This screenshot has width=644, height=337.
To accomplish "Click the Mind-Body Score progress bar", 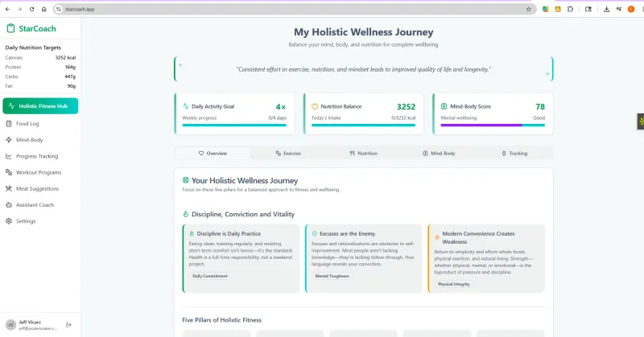I will coord(493,125).
